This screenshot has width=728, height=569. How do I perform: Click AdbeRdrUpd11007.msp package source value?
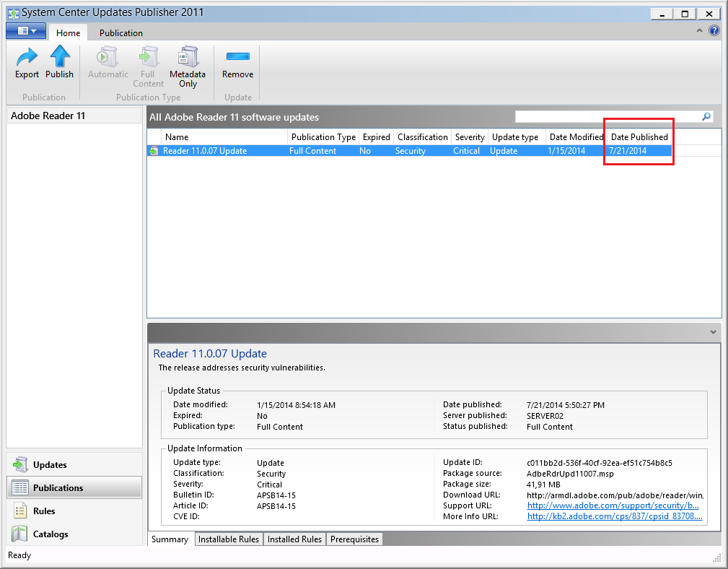pyautogui.click(x=570, y=474)
